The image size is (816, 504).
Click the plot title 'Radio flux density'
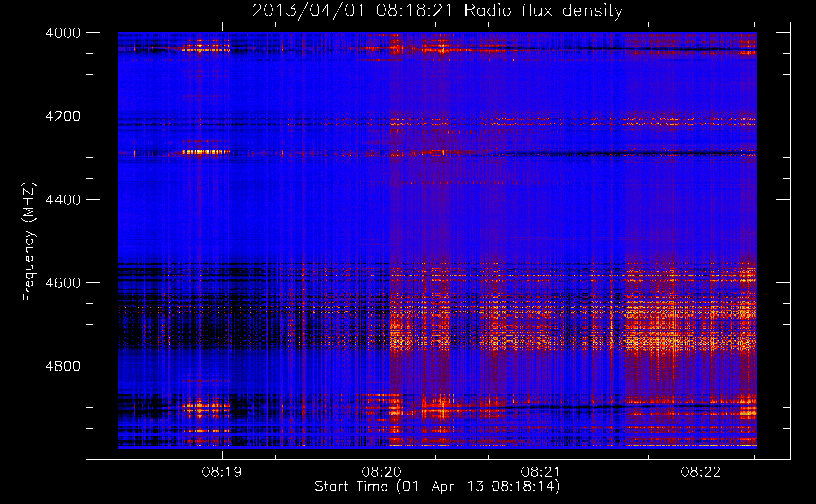coord(437,11)
